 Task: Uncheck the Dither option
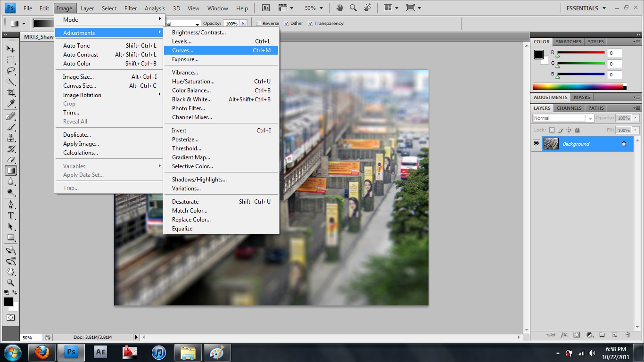click(x=286, y=24)
